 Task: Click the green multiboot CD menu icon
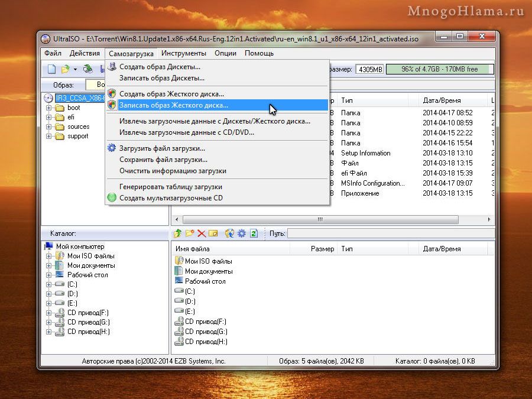(112, 198)
